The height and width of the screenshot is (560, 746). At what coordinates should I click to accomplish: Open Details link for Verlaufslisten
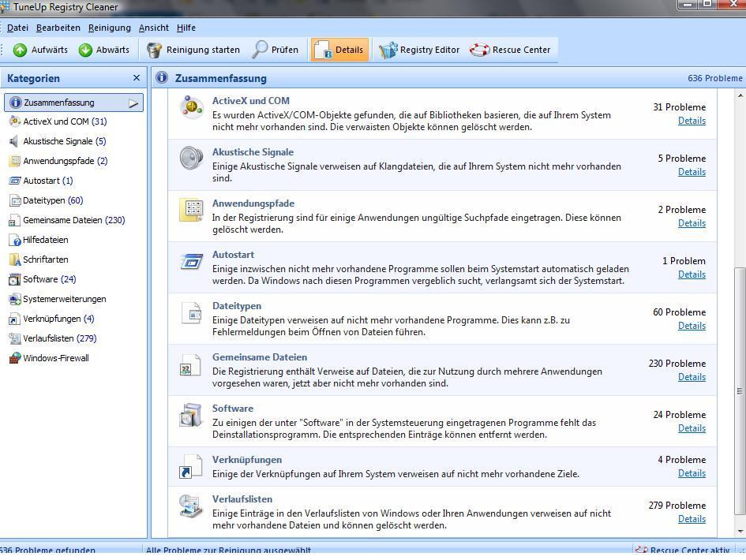pyautogui.click(x=692, y=519)
